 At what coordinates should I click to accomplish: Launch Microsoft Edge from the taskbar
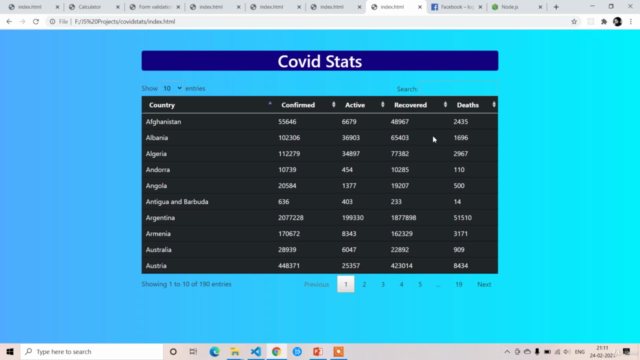[x=214, y=351]
